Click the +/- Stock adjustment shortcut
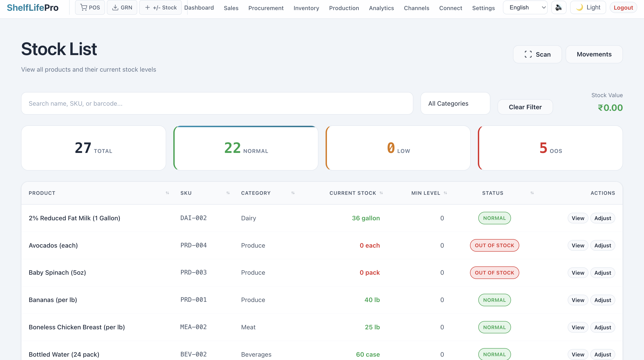Image resolution: width=644 pixels, height=360 pixels. coord(161,8)
